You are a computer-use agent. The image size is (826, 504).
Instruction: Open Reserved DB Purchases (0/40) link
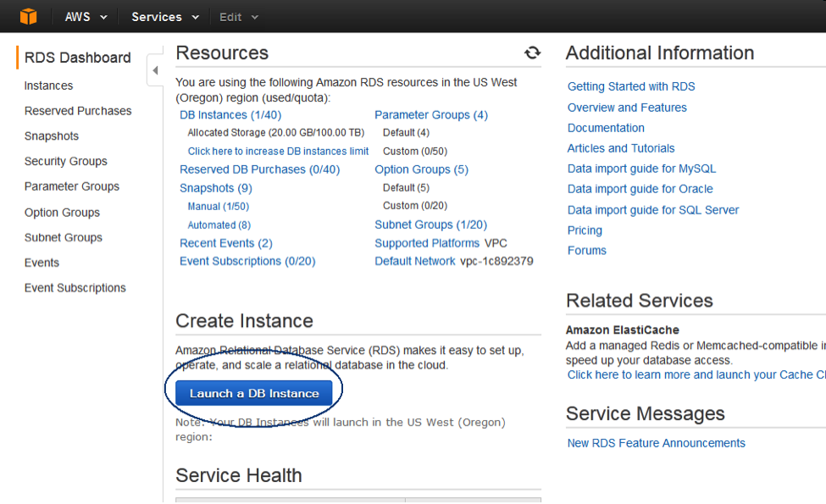click(260, 169)
